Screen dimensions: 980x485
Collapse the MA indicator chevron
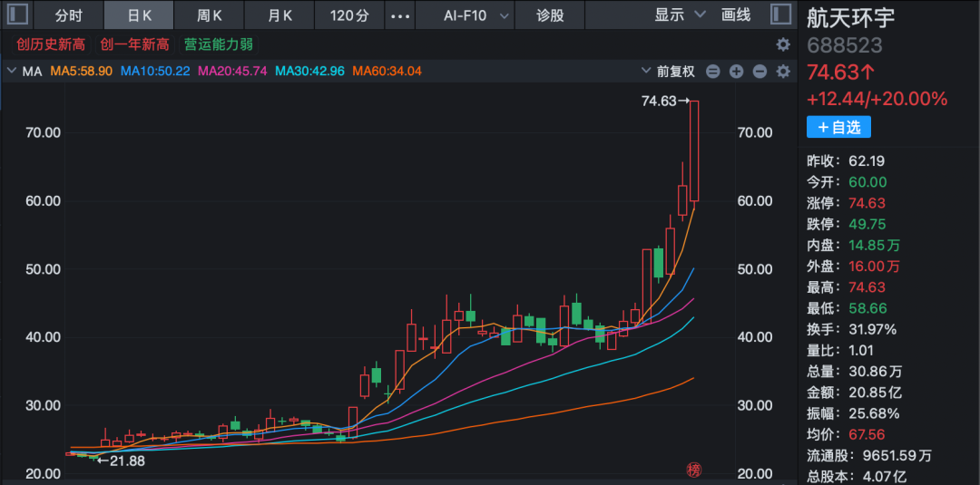12,71
